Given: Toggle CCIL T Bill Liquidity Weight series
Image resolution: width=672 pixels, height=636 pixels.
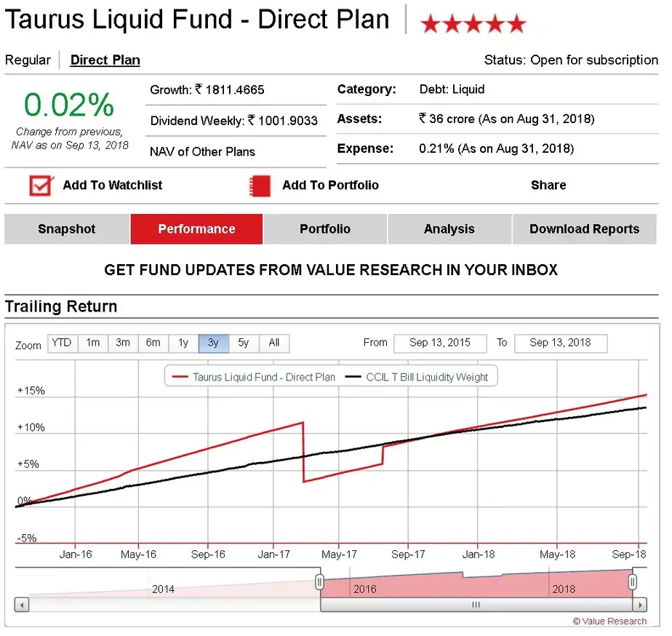Looking at the screenshot, I should pyautogui.click(x=417, y=378).
